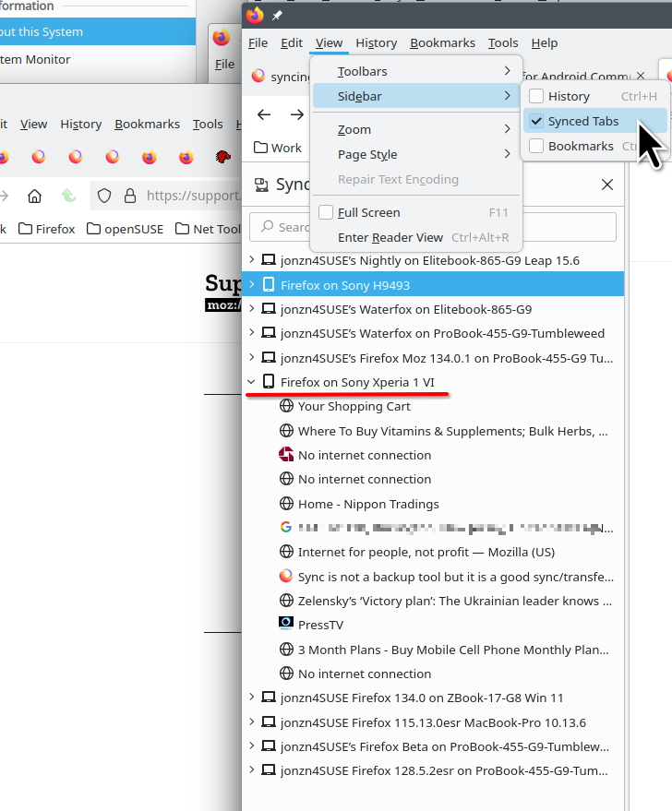Click the green arrow icon beside the home button
Image resolution: width=672 pixels, height=811 pixels.
(68, 196)
